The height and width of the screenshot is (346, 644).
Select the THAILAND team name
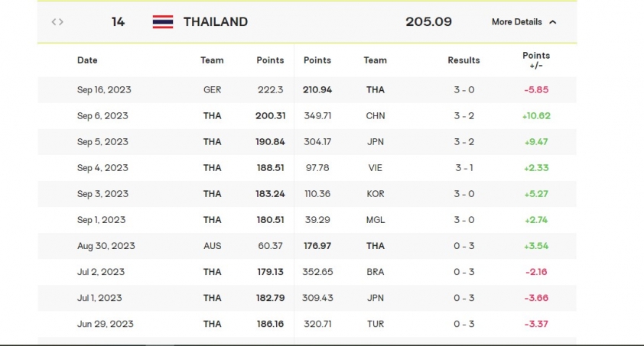tap(216, 21)
